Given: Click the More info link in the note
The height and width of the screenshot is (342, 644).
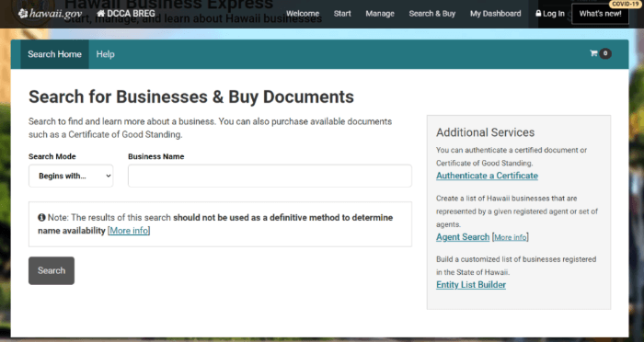Looking at the screenshot, I should 129,231.
